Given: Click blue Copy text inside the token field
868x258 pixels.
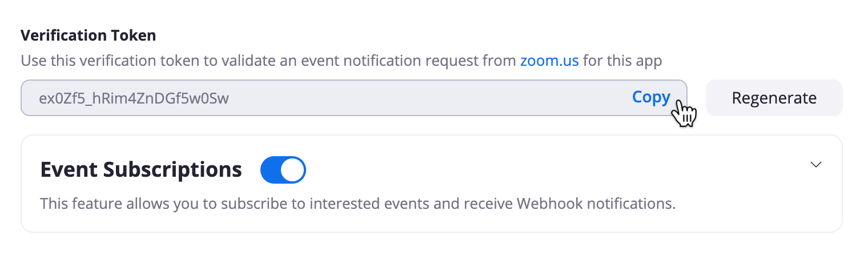Looking at the screenshot, I should coord(651,97).
